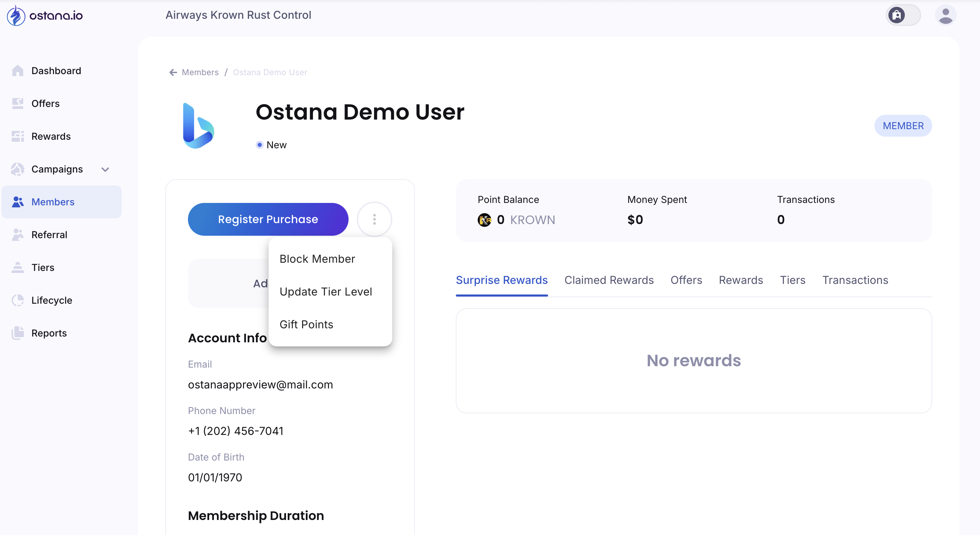Click the date of birth 01/01/1970
Viewport: 980px width, 535px height.
pyautogui.click(x=215, y=478)
